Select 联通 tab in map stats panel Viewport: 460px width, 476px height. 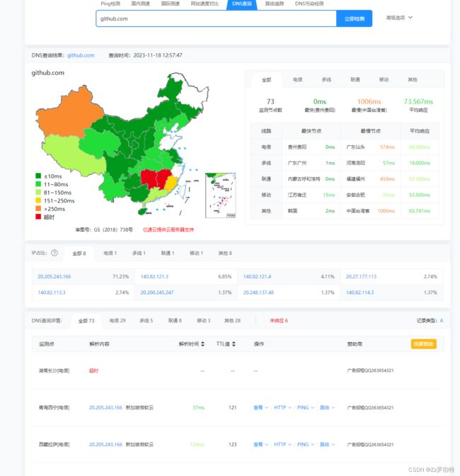(x=355, y=79)
